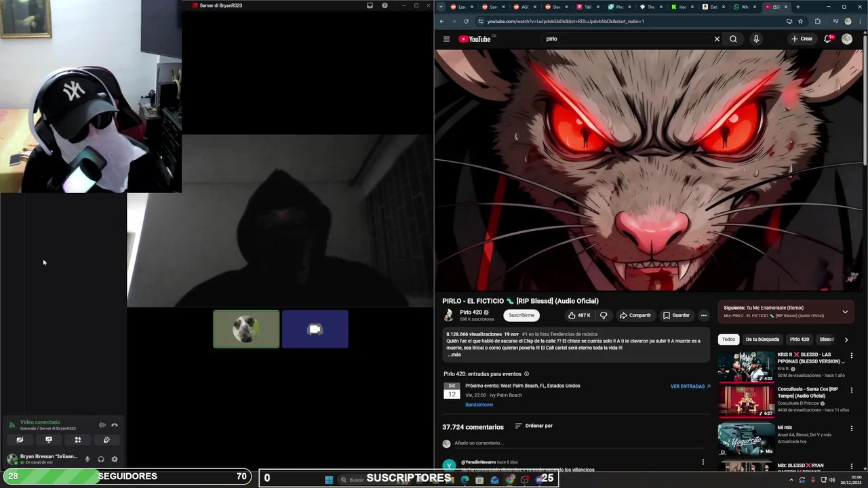Start YouTube voice search microphone

click(756, 39)
